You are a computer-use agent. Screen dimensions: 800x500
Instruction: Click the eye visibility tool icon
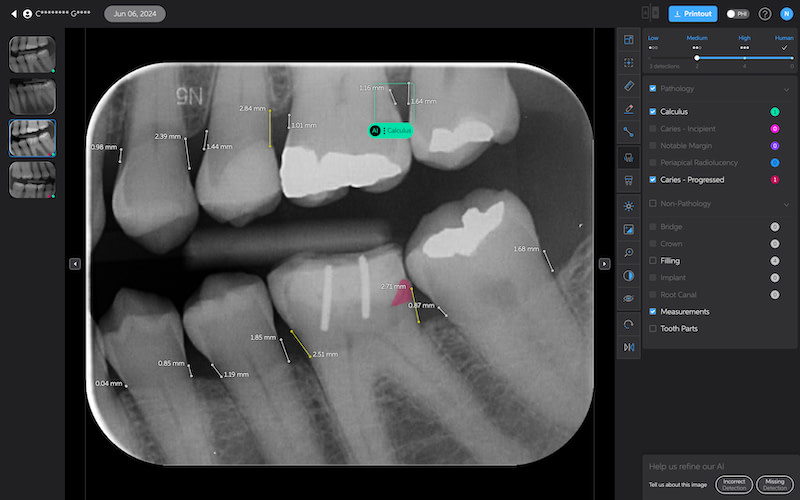pyautogui.click(x=628, y=298)
